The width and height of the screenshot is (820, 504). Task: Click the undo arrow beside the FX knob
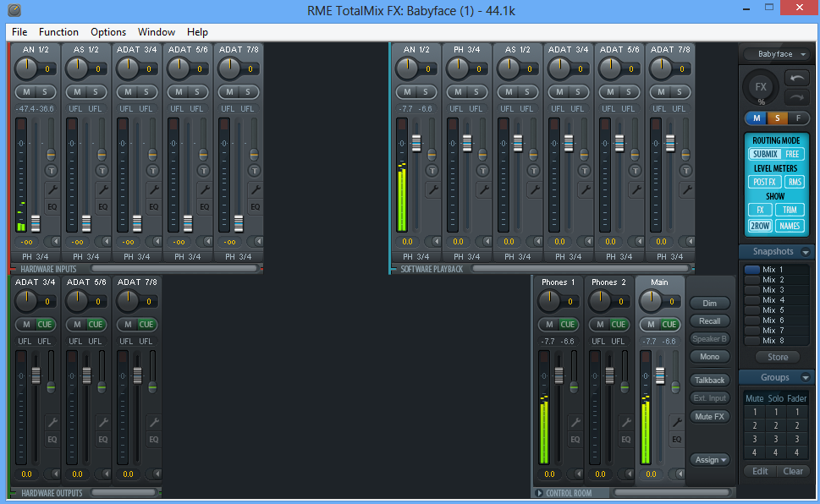pyautogui.click(x=796, y=78)
